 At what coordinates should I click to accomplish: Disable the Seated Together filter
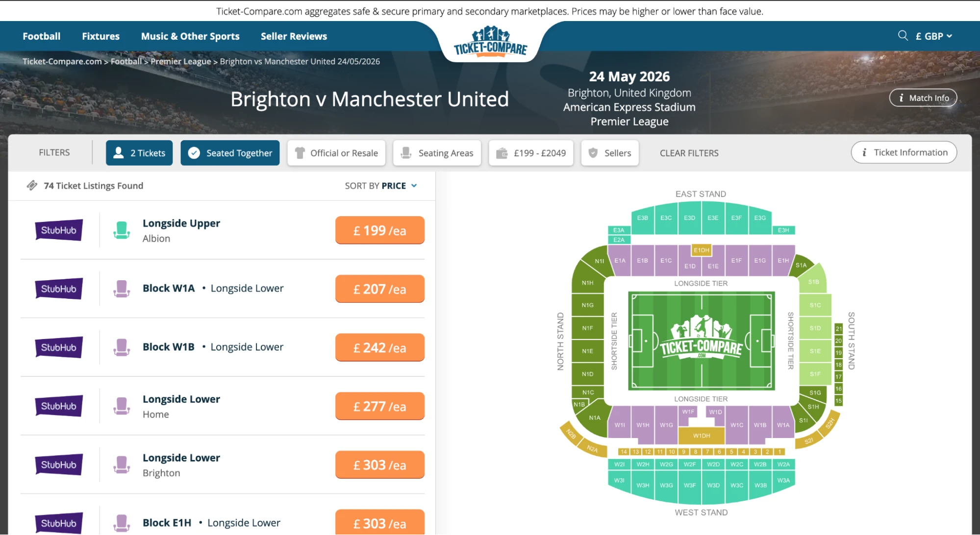click(x=230, y=153)
